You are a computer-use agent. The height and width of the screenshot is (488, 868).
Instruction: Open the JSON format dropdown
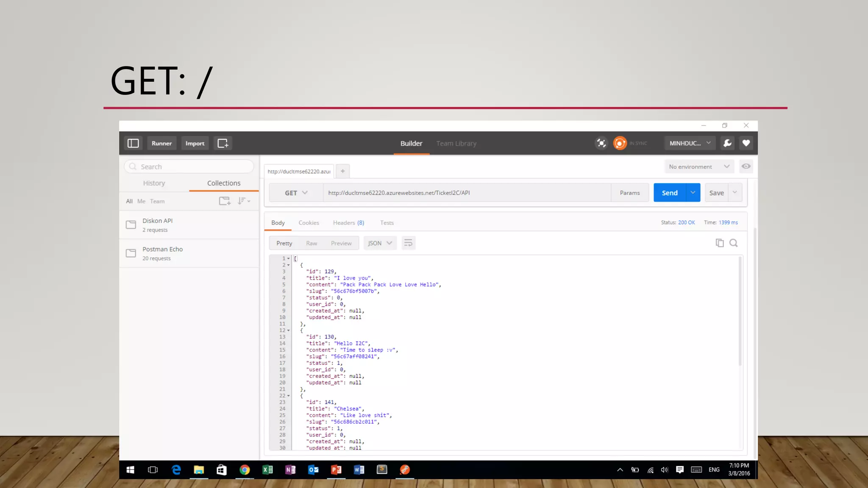click(x=380, y=243)
